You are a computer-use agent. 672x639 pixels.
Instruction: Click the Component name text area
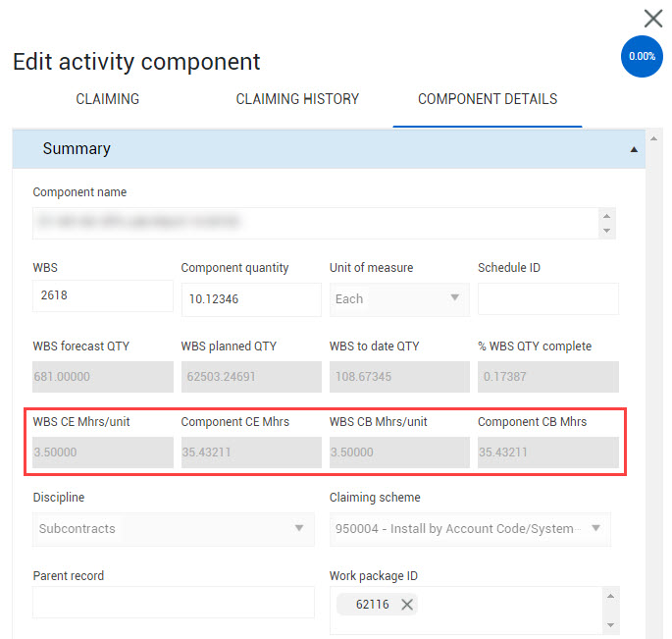pyautogui.click(x=314, y=223)
